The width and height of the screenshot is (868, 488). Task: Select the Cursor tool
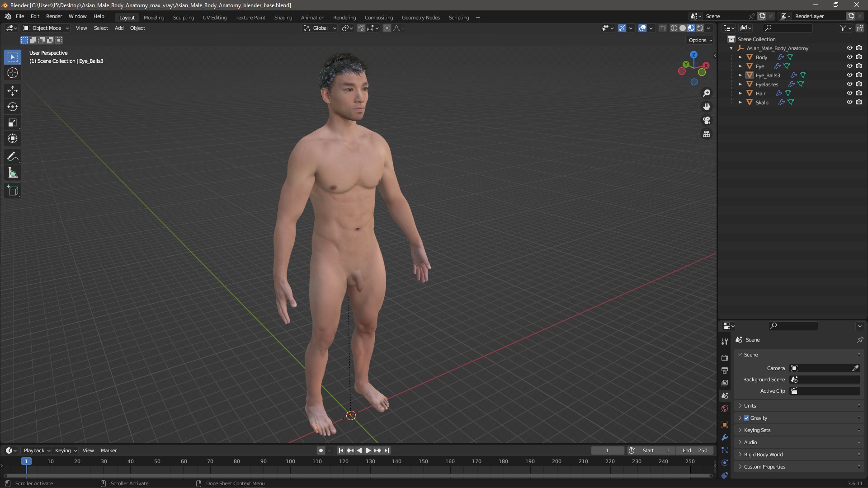(x=13, y=73)
